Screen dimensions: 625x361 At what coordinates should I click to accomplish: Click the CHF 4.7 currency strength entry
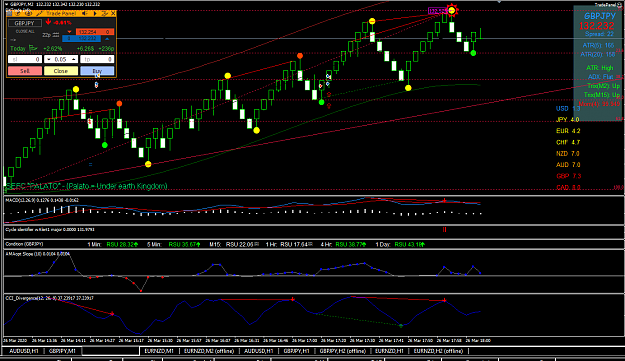(x=568, y=142)
